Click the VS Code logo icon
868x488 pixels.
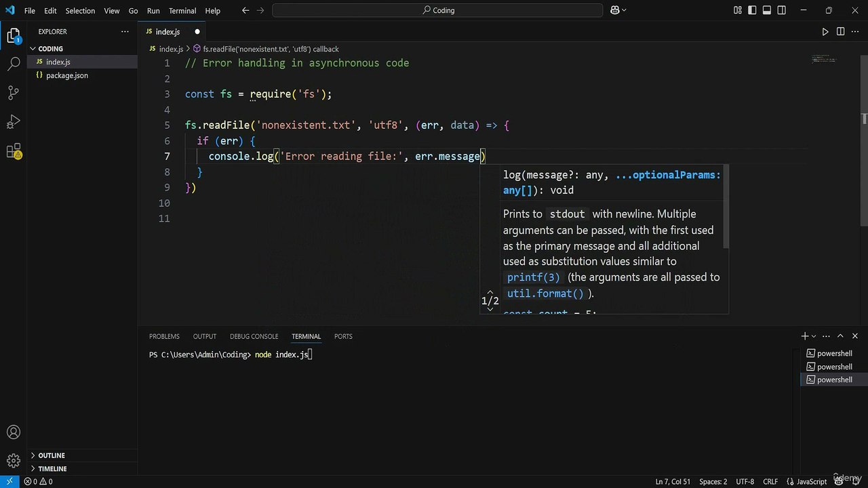(9, 10)
